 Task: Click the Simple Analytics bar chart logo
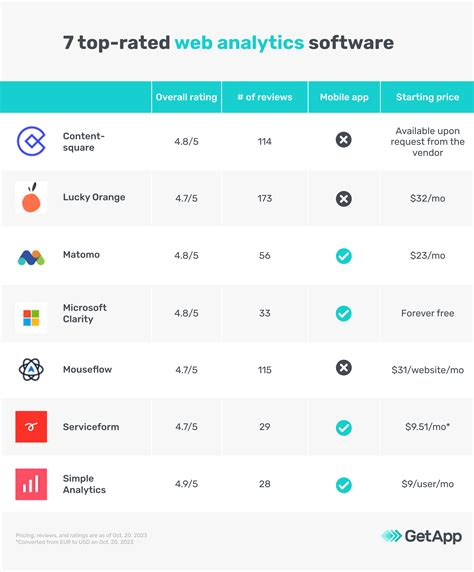pyautogui.click(x=31, y=484)
